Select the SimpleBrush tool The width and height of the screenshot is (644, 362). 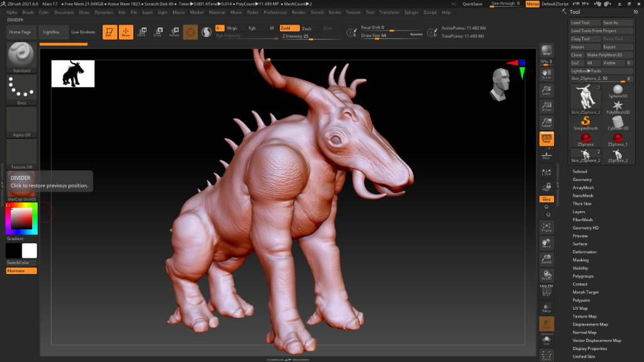tap(586, 123)
